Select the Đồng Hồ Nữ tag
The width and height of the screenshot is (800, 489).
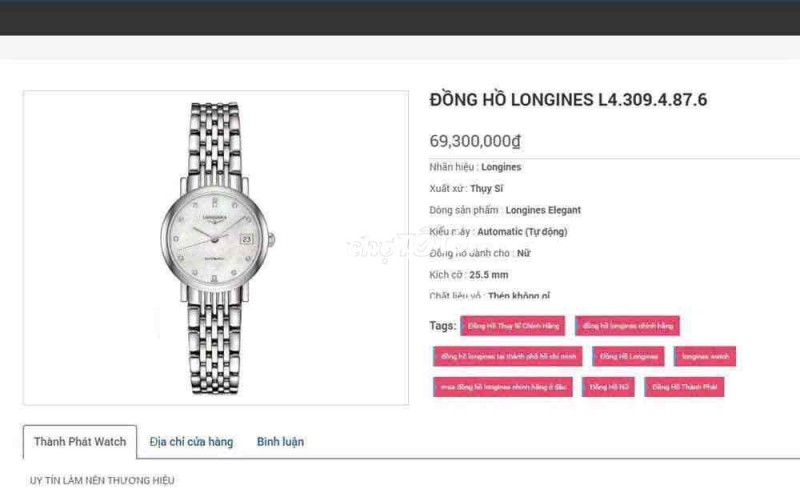(608, 387)
